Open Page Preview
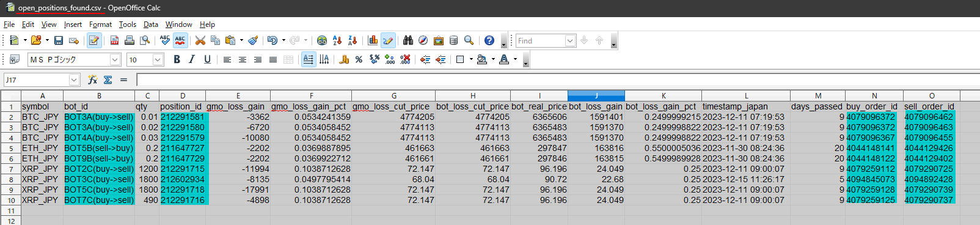 point(145,40)
